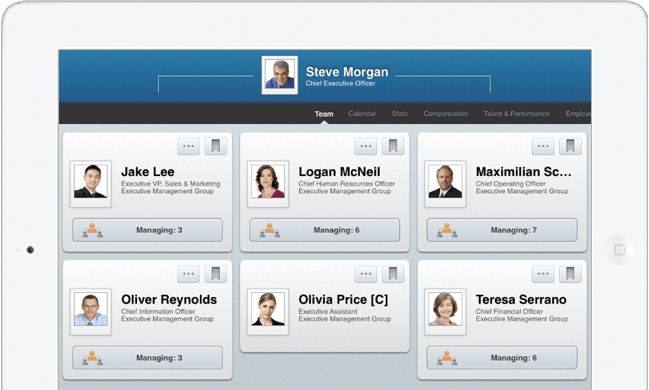Expand Logan McNeil's Managing: 6 team

click(x=324, y=230)
